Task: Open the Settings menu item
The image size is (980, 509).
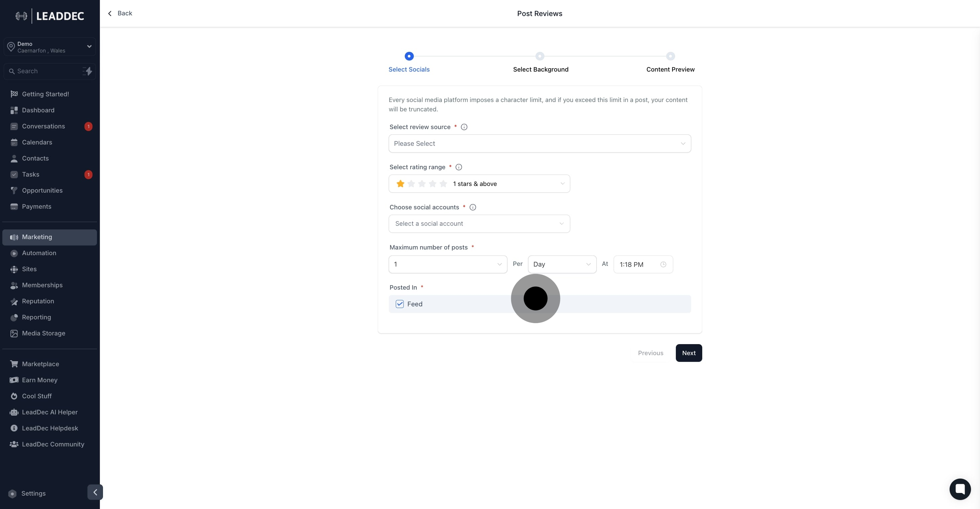Action: tap(33, 494)
